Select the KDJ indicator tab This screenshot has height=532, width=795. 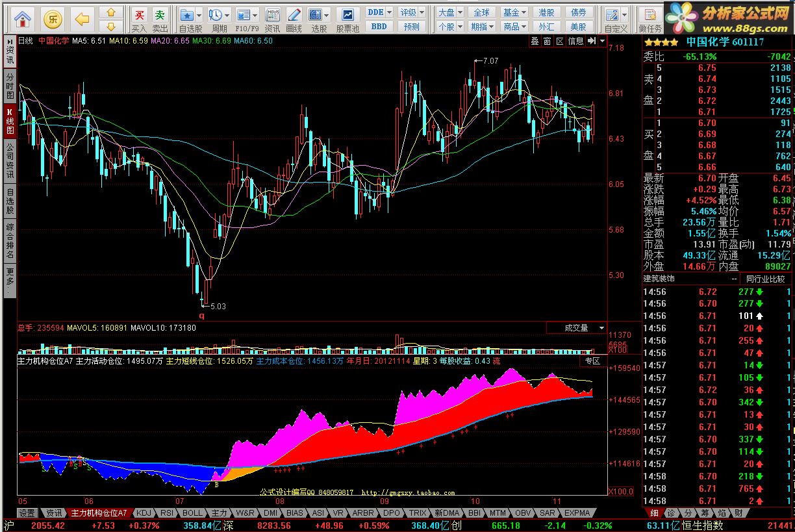(x=144, y=513)
